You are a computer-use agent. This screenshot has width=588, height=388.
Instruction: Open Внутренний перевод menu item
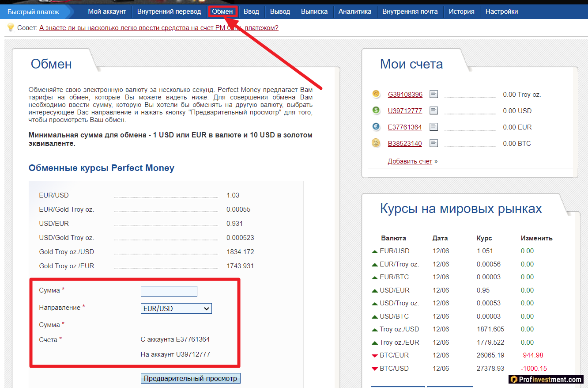click(x=169, y=11)
